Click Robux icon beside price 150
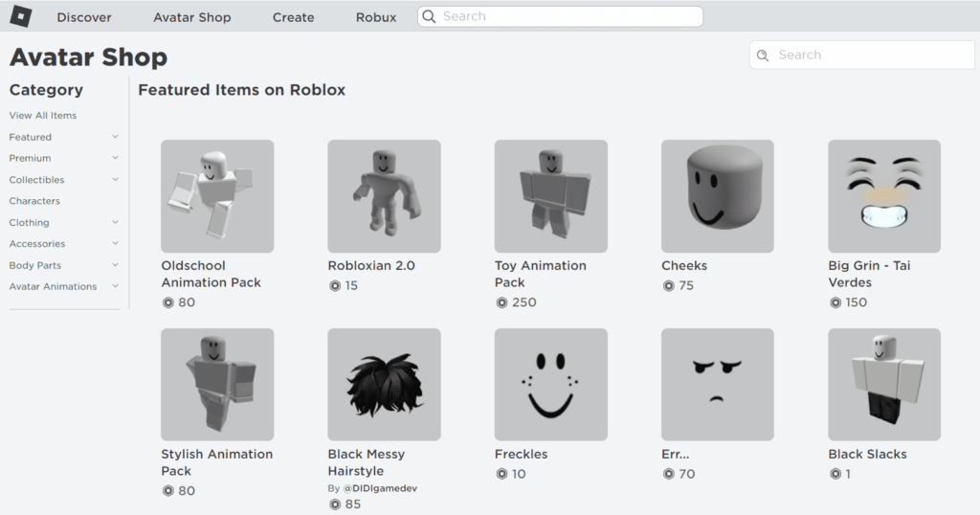This screenshot has width=980, height=515. pyautogui.click(x=835, y=302)
